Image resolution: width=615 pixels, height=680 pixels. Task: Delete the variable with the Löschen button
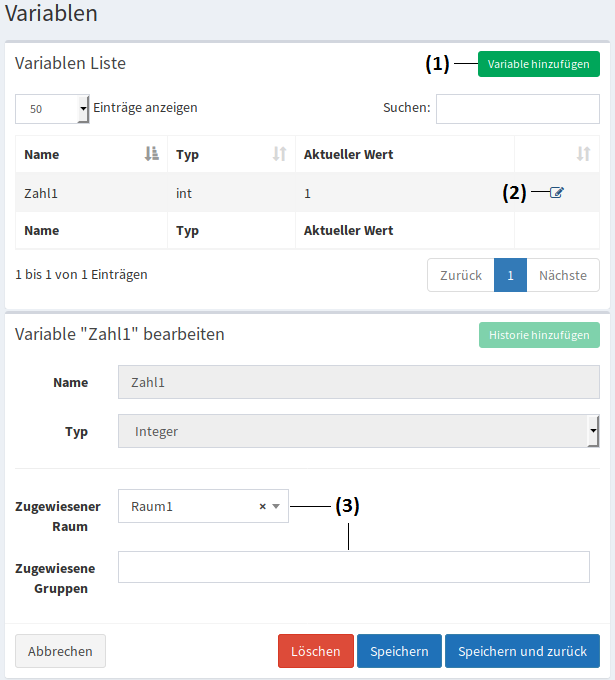click(315, 651)
